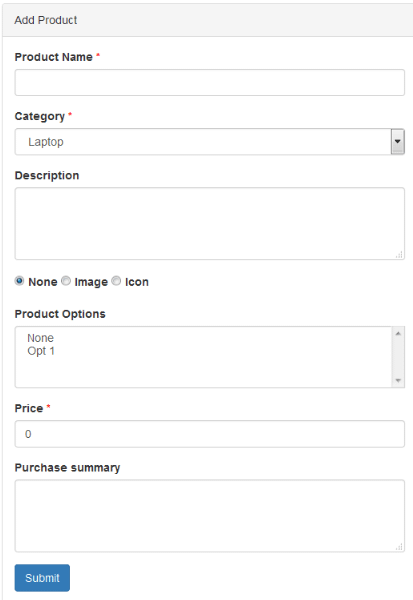
Task: Focus the Purchase summary text area
Action: click(x=209, y=516)
